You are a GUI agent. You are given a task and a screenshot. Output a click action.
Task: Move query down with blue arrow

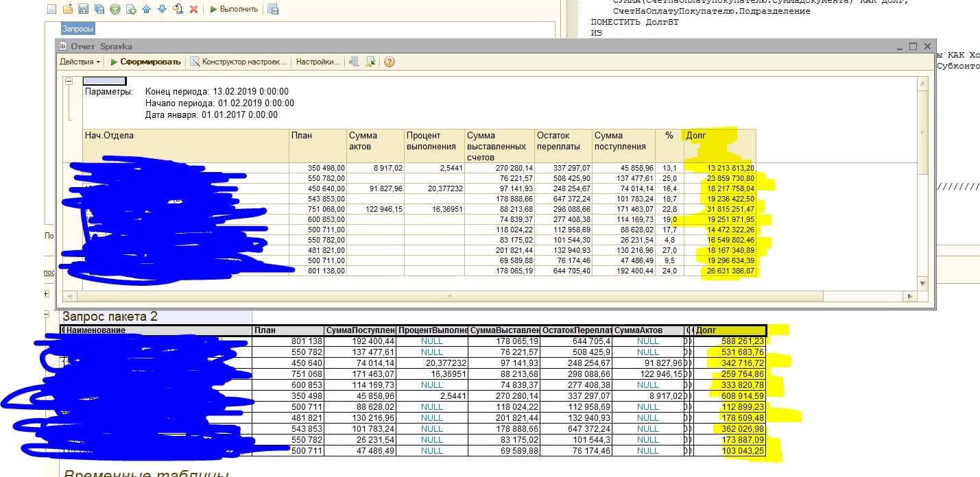tap(162, 9)
